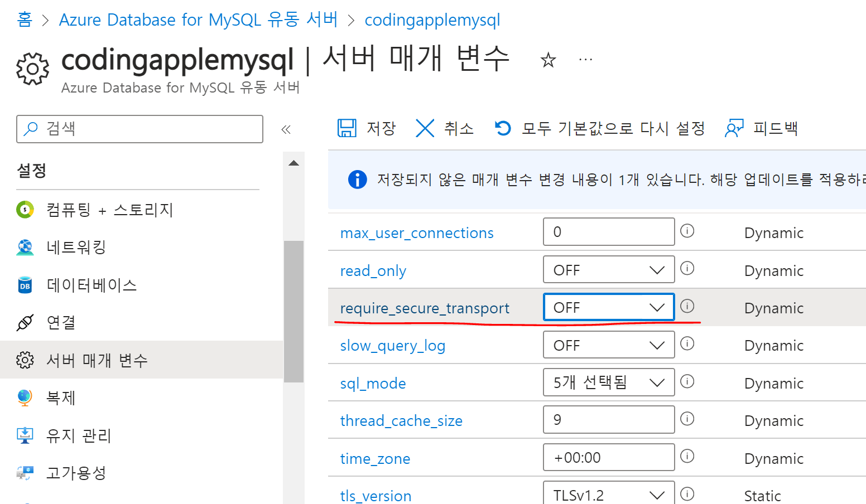
Task: Click the info icon for slow_query_log
Action: (687, 343)
